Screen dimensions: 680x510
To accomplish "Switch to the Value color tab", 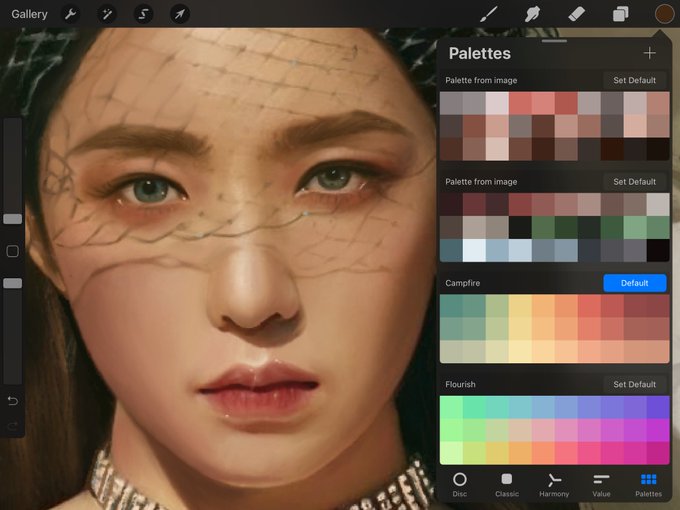I will 601,485.
